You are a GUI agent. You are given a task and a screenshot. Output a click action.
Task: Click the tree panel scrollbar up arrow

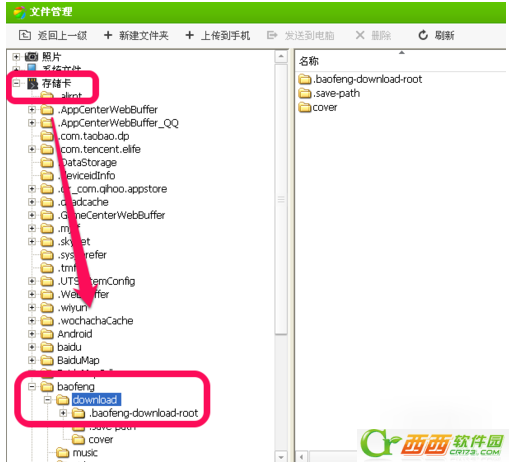[x=281, y=56]
